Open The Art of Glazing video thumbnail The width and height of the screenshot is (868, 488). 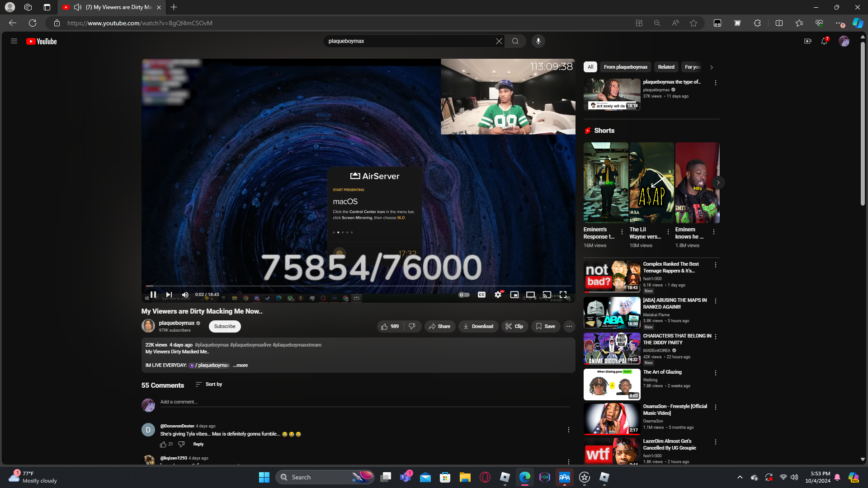(612, 385)
